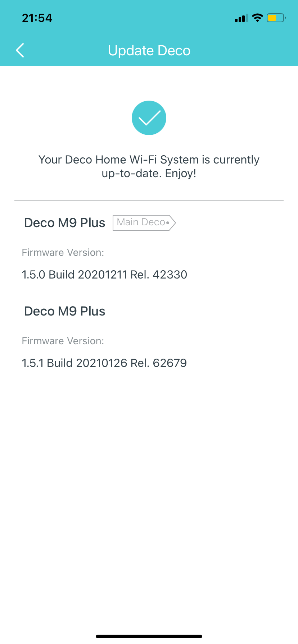Viewport: 298px width, 644px height.
Task: Switch to the Update Deco title header
Action: click(x=149, y=50)
